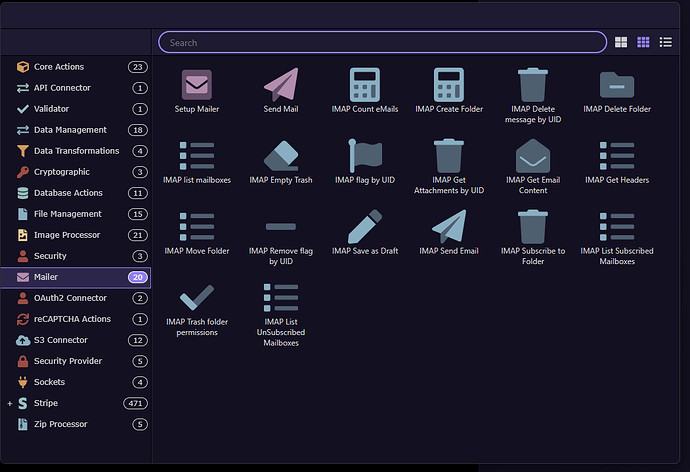Open the Core Actions category
690x472 pixels.
coord(76,67)
